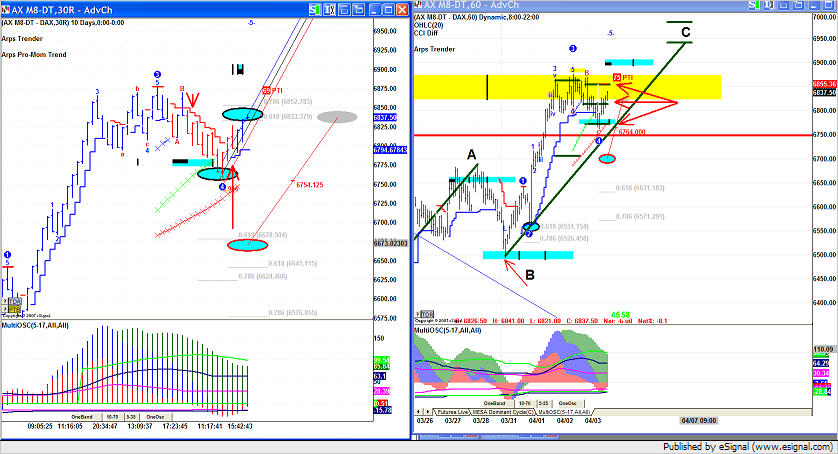Image resolution: width=838 pixels, height=454 pixels.
Task: Click the Arps Trender label in right chart
Action: tap(436, 49)
